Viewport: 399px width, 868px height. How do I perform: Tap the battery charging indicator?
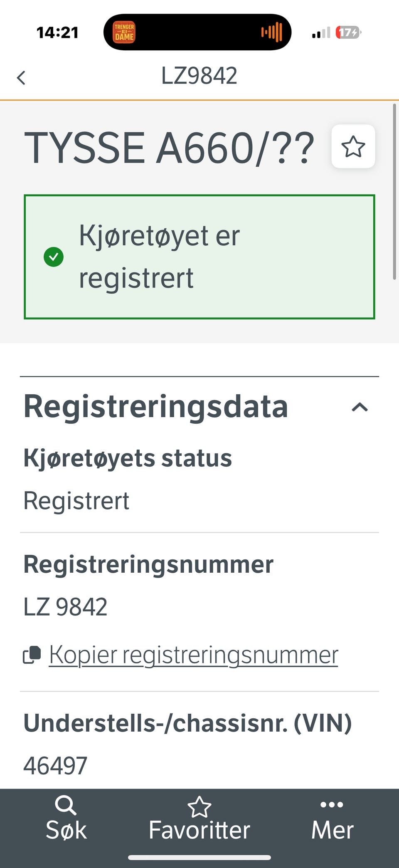tap(348, 32)
